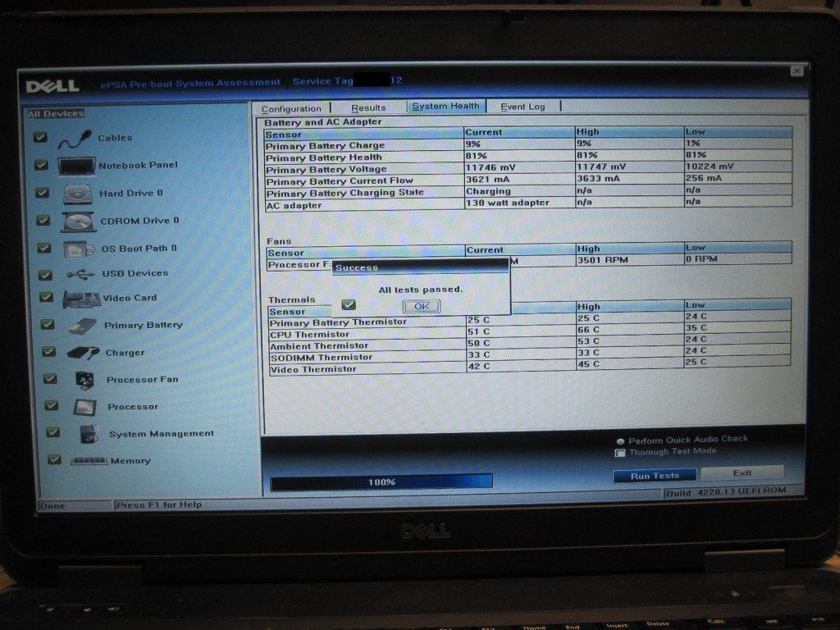Click the Success dialog title bar
Image resolution: width=840 pixels, height=630 pixels.
(x=421, y=267)
